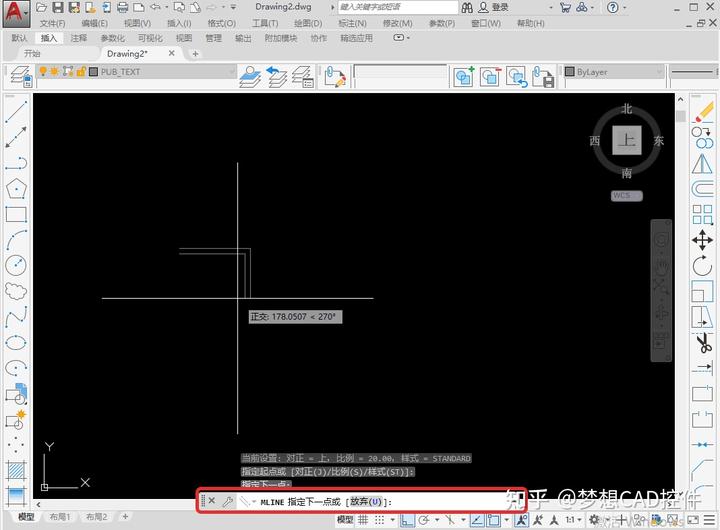This screenshot has height=530, width=720.
Task: Select the Arc tool
Action: tap(16, 240)
